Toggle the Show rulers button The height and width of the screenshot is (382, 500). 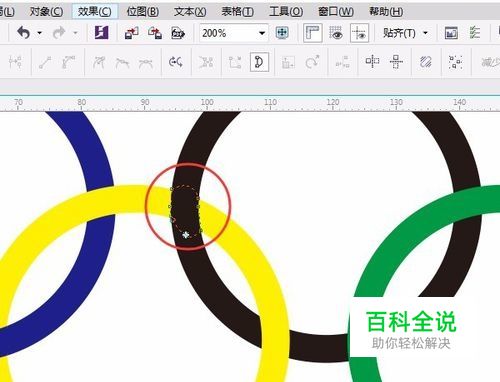point(313,33)
